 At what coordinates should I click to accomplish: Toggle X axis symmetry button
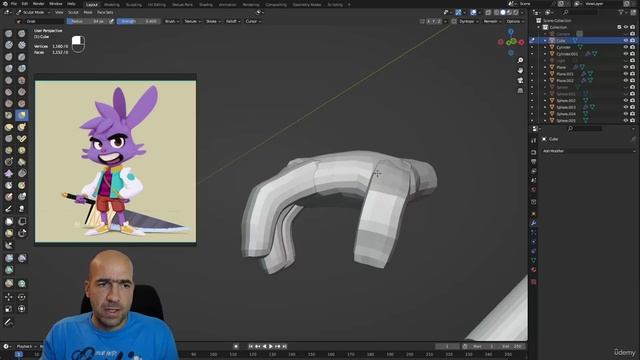coord(429,21)
